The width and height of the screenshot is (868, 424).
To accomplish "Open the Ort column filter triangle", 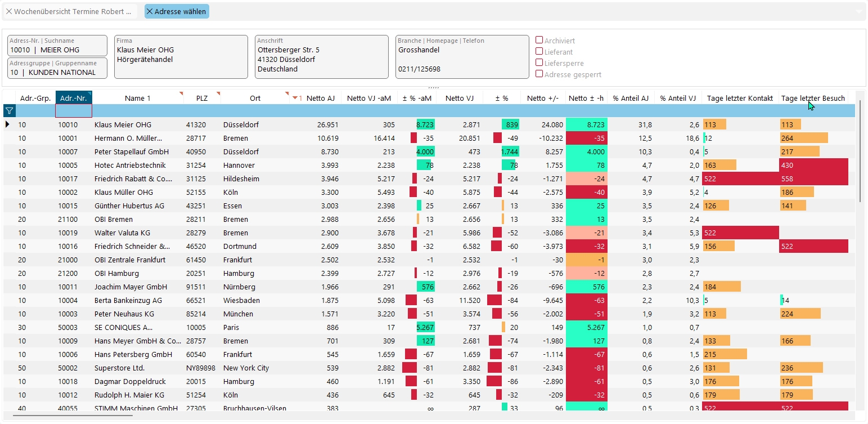I will pos(287,93).
